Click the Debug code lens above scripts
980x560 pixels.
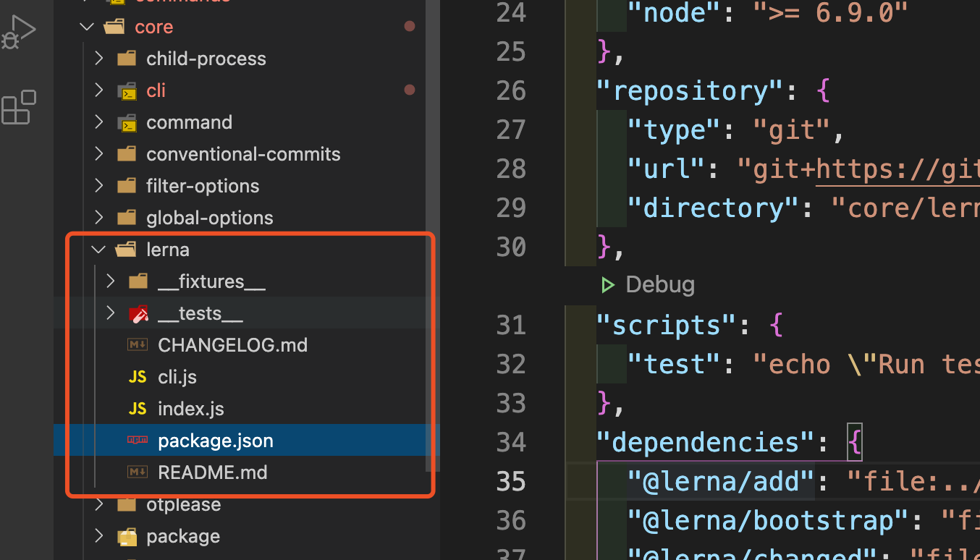coord(660,284)
